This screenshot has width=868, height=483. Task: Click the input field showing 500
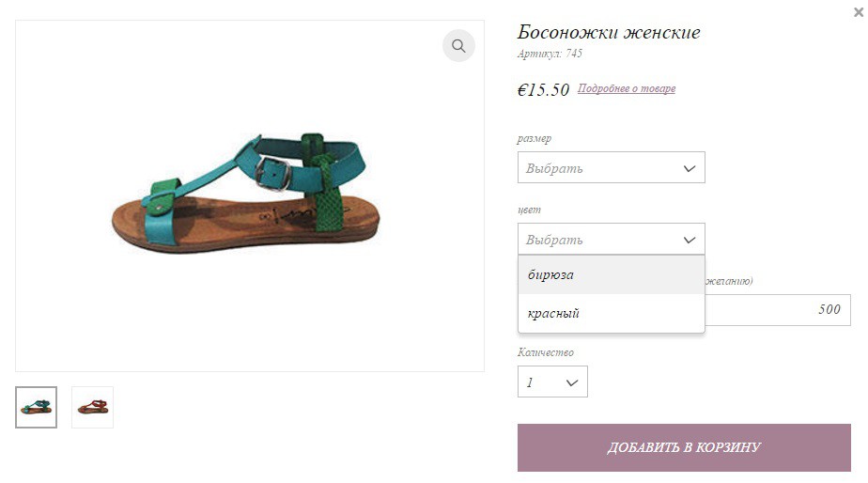pyautogui.click(x=778, y=310)
